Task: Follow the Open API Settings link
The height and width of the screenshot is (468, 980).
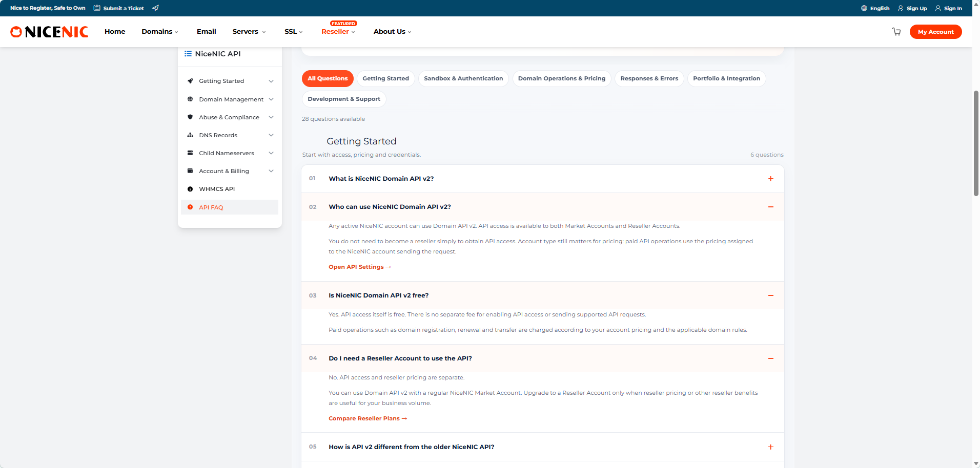Action: coord(360,267)
